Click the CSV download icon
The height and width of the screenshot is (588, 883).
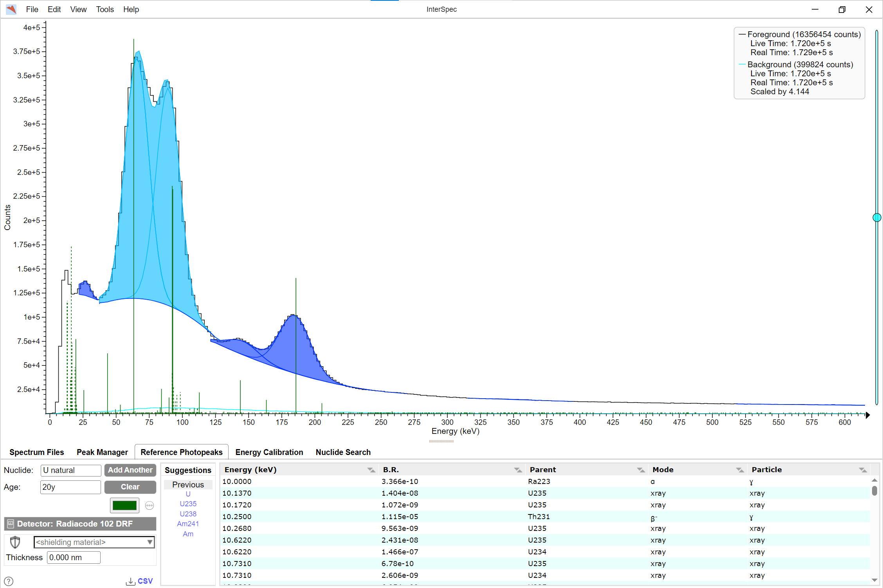tap(131, 581)
